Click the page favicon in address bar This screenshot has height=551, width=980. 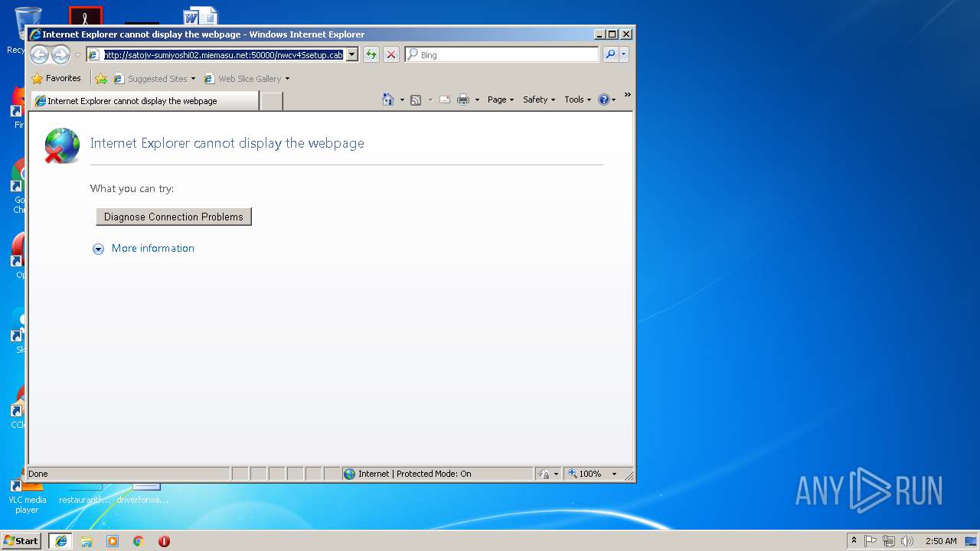pos(94,55)
